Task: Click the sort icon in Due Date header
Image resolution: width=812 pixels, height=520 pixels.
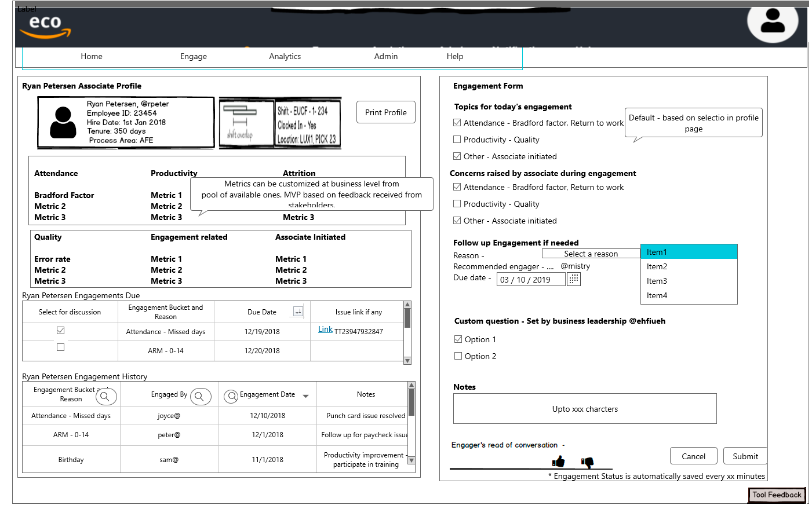Action: click(x=298, y=312)
